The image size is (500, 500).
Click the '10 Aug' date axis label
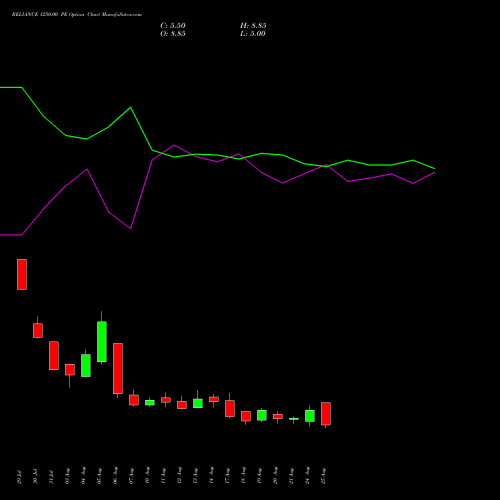[147, 476]
